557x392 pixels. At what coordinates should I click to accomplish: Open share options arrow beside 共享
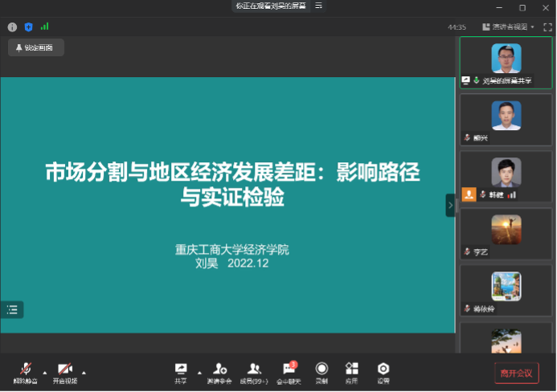199,372
